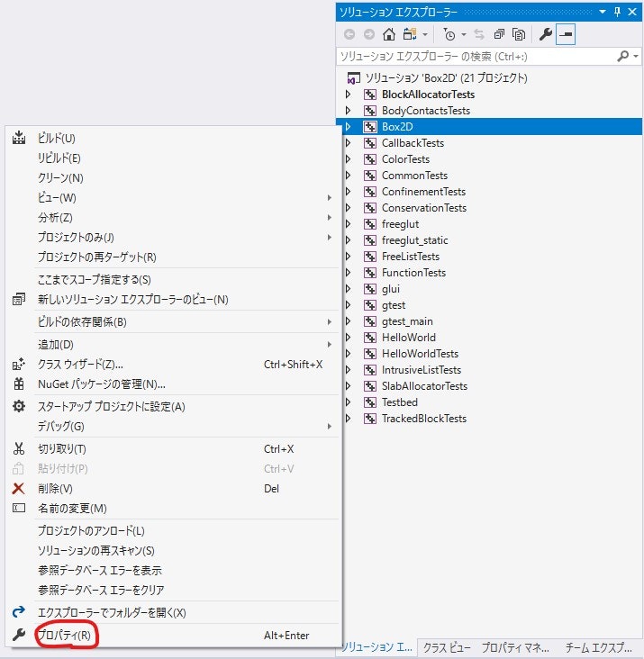Switch to the クラス ビュー tab

pyautogui.click(x=447, y=647)
